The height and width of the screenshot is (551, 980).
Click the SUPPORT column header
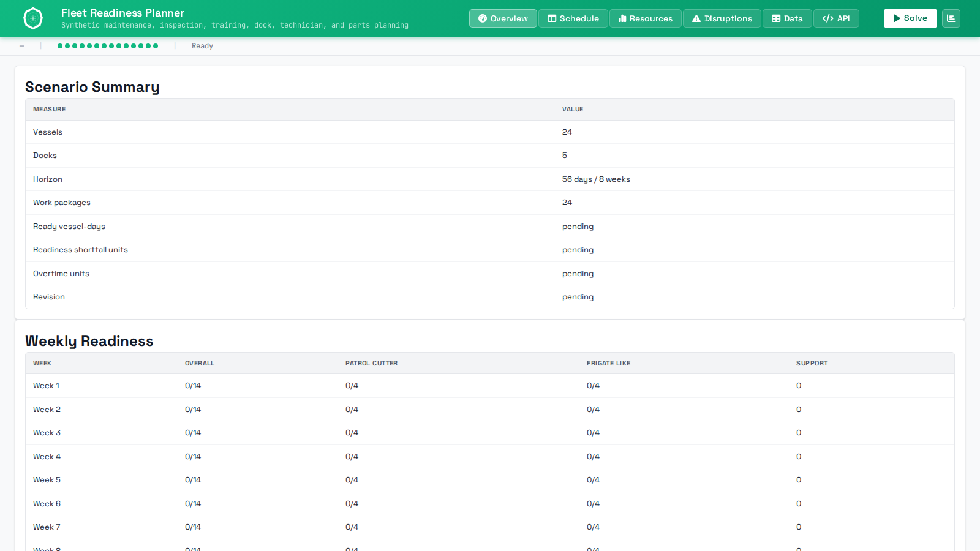812,363
